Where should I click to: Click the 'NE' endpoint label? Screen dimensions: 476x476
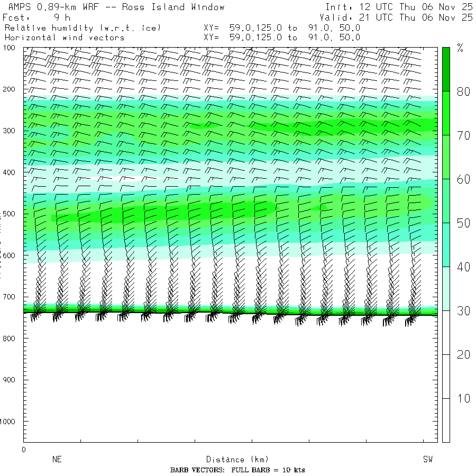(57, 459)
